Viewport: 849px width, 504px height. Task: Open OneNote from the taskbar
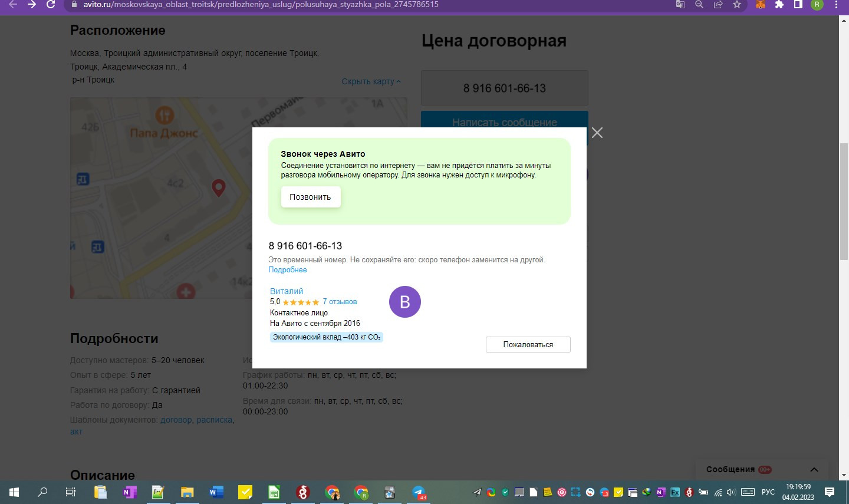coord(129,492)
